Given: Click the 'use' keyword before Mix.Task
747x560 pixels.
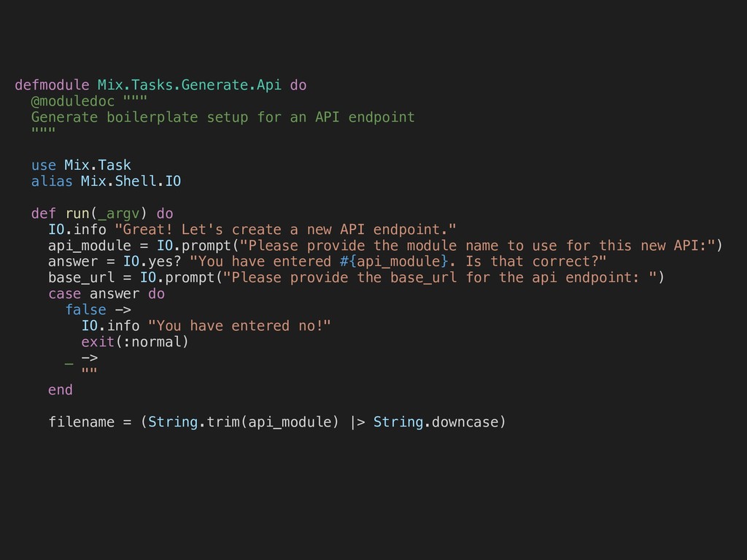Looking at the screenshot, I should pyautogui.click(x=43, y=166).
